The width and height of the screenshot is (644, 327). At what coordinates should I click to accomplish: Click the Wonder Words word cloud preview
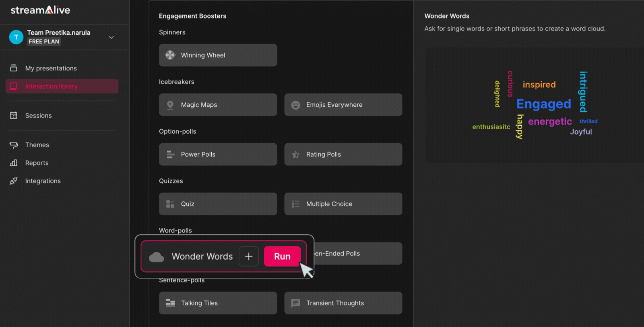click(x=535, y=105)
